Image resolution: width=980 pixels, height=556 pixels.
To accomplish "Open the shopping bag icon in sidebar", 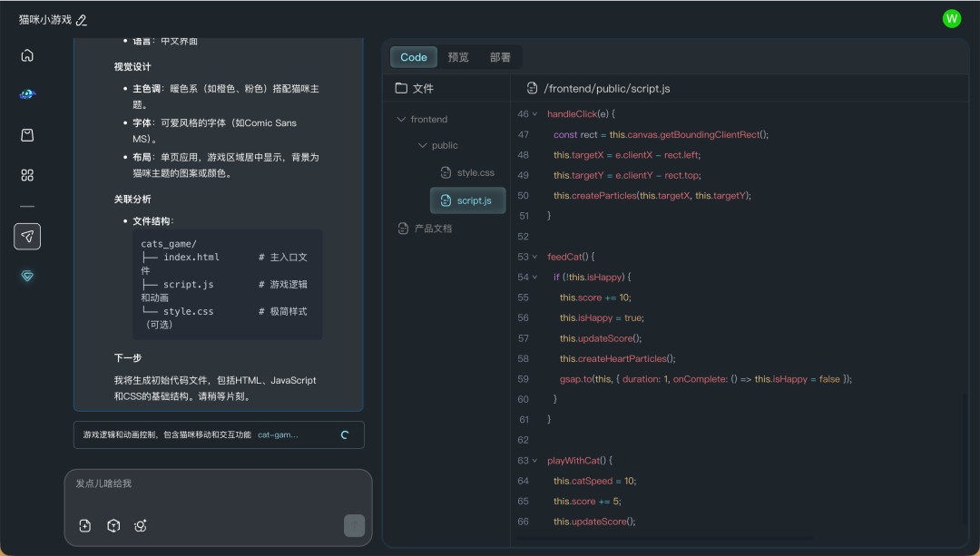I will (x=27, y=135).
